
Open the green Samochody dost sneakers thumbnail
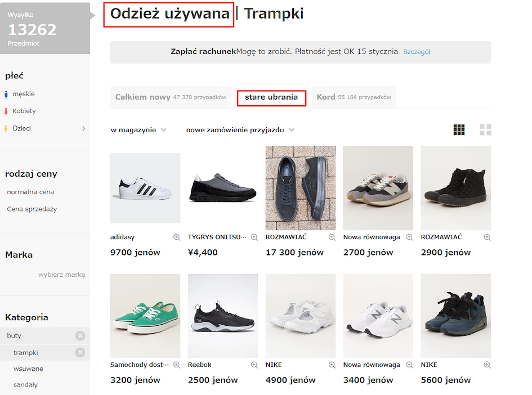(x=145, y=316)
